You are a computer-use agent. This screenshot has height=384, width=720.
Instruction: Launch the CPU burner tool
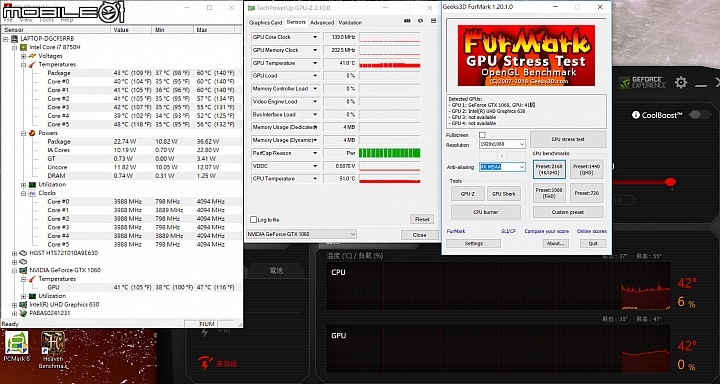coord(486,212)
